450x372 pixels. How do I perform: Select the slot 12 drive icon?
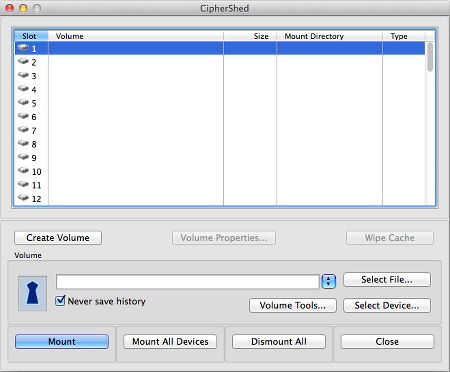click(x=23, y=198)
